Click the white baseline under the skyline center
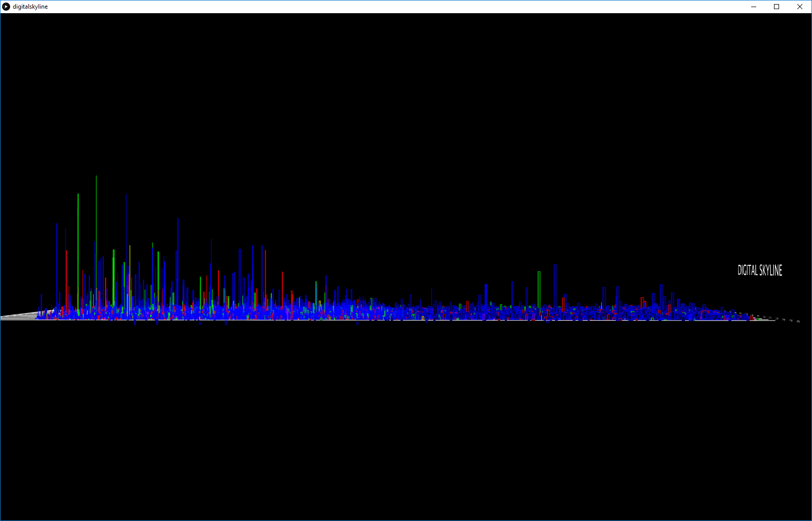Viewport: 812px width, 521px height. click(405, 320)
